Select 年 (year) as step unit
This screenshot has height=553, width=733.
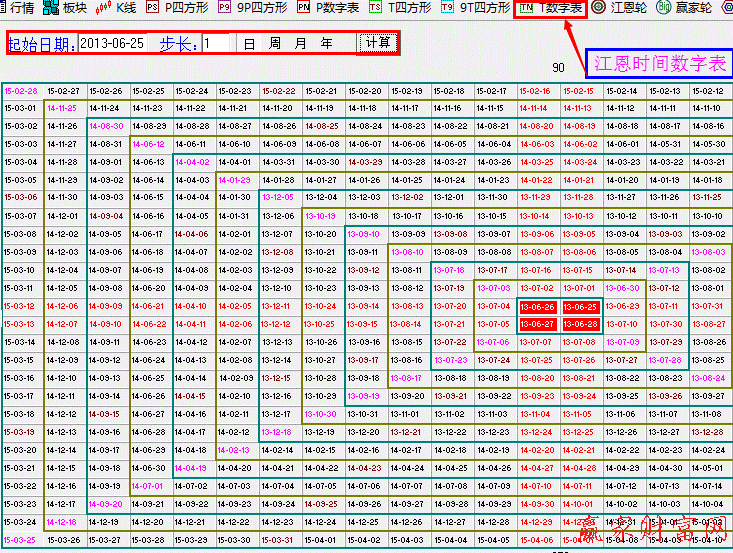(x=326, y=44)
